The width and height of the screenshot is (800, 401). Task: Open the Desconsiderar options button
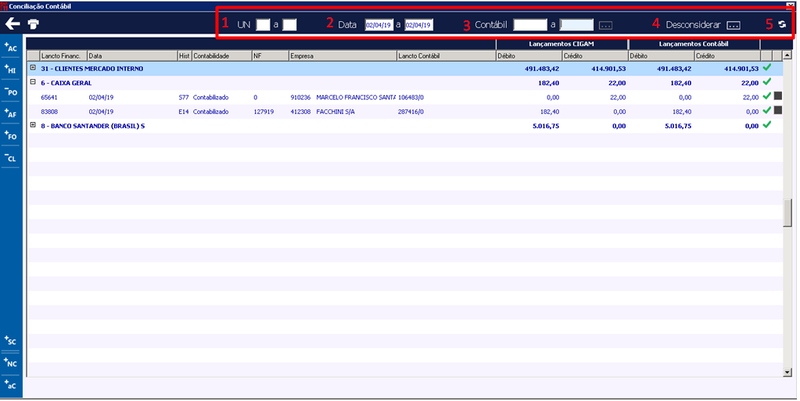[x=733, y=25]
